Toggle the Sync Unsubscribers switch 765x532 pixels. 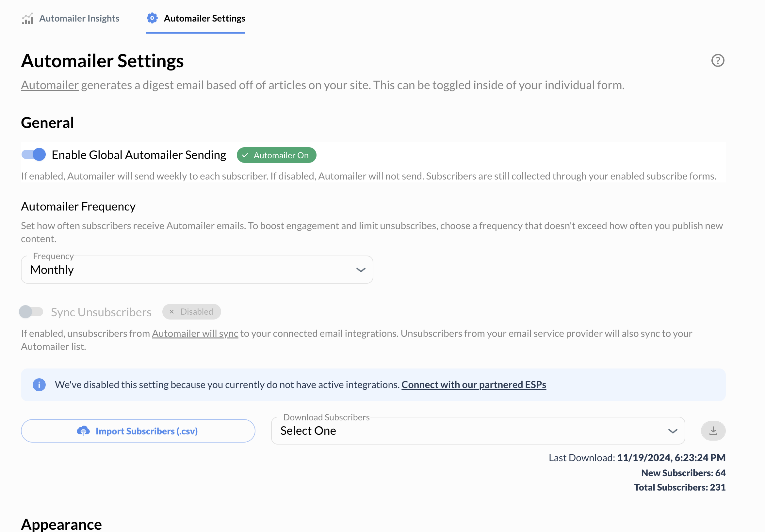(31, 312)
